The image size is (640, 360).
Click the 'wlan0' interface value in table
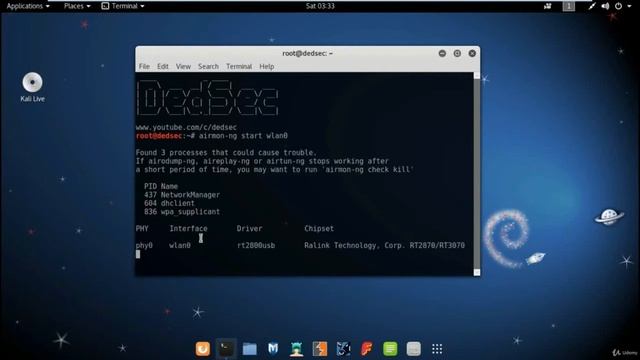(x=180, y=245)
